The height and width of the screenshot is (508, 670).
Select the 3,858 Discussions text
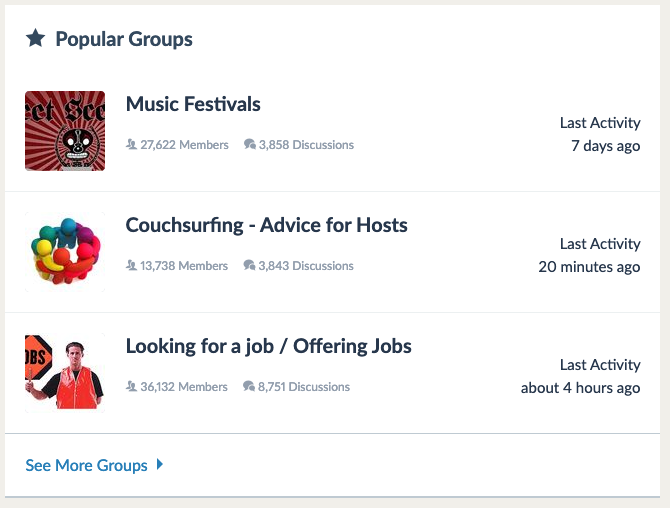coord(306,145)
